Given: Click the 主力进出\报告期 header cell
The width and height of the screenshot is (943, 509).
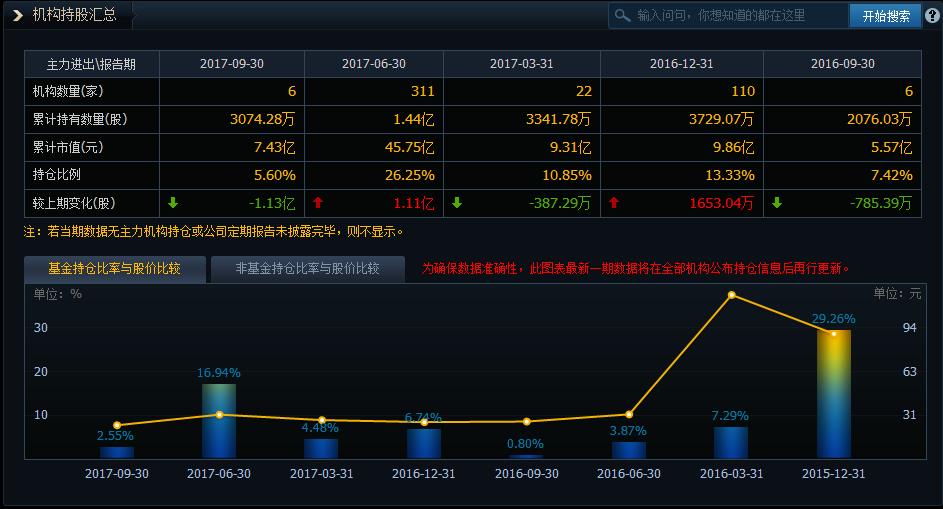Looking at the screenshot, I should pos(91,64).
